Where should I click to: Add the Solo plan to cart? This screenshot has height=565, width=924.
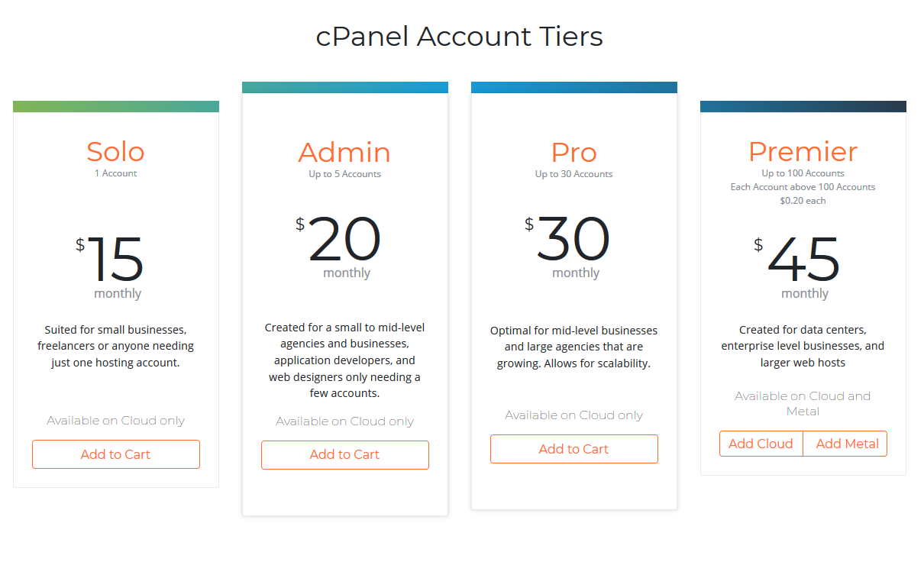116,454
